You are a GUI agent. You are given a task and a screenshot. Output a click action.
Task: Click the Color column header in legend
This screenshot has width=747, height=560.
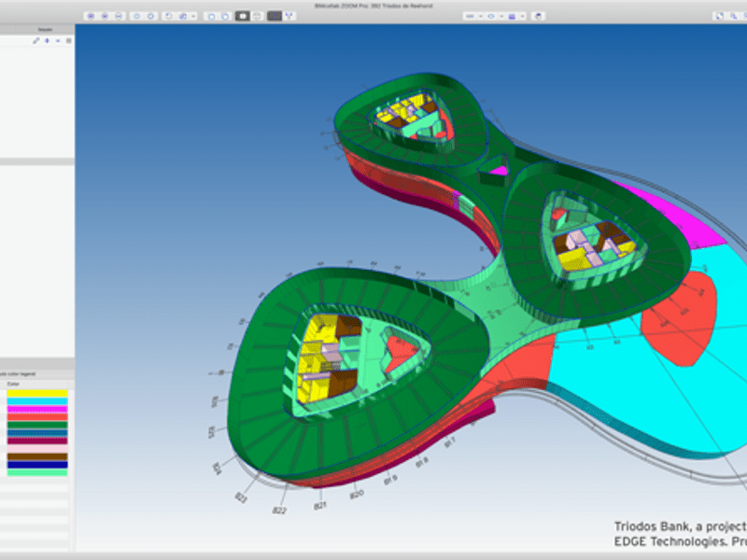coord(13,384)
